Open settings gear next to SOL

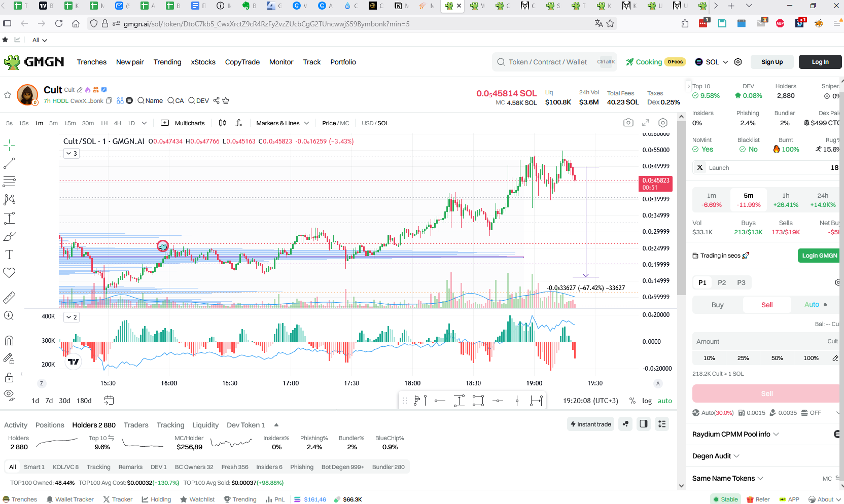click(x=738, y=62)
